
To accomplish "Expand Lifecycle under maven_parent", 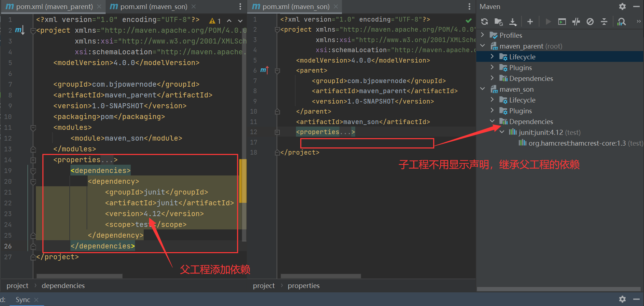I will [x=492, y=56].
